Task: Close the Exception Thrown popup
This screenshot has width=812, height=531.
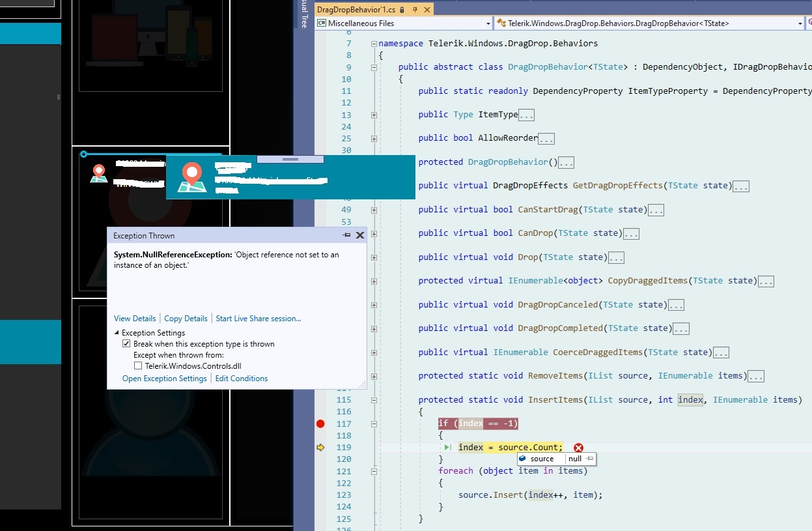Action: pos(359,235)
